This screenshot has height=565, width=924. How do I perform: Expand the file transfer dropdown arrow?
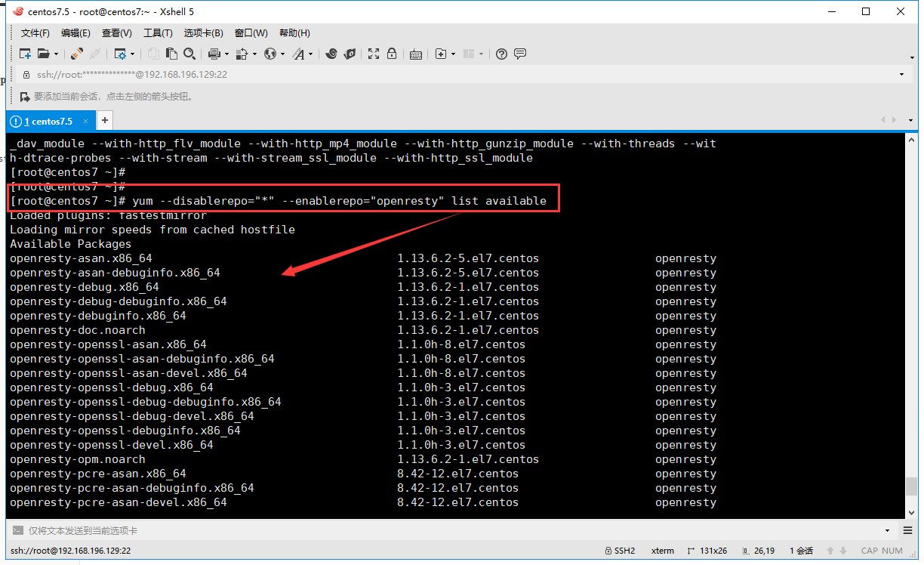(254, 54)
